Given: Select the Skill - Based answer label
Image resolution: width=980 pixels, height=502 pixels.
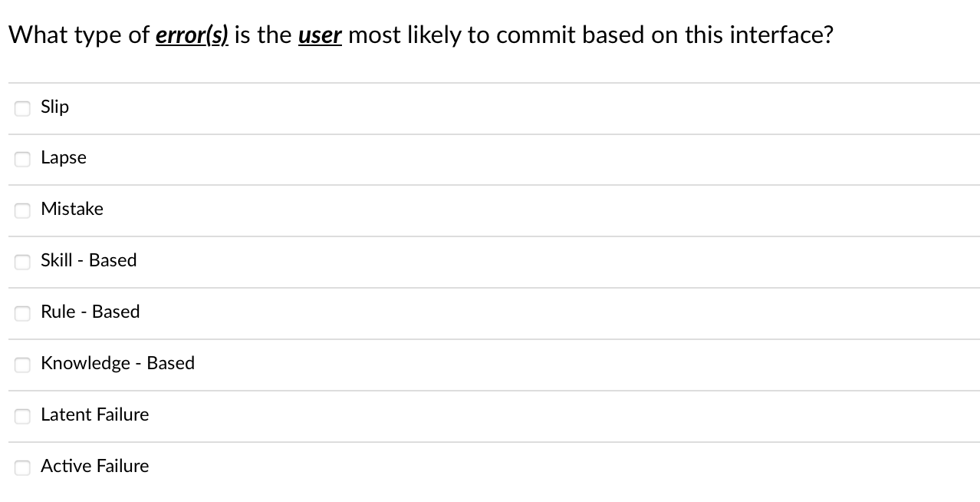Looking at the screenshot, I should tap(89, 261).
